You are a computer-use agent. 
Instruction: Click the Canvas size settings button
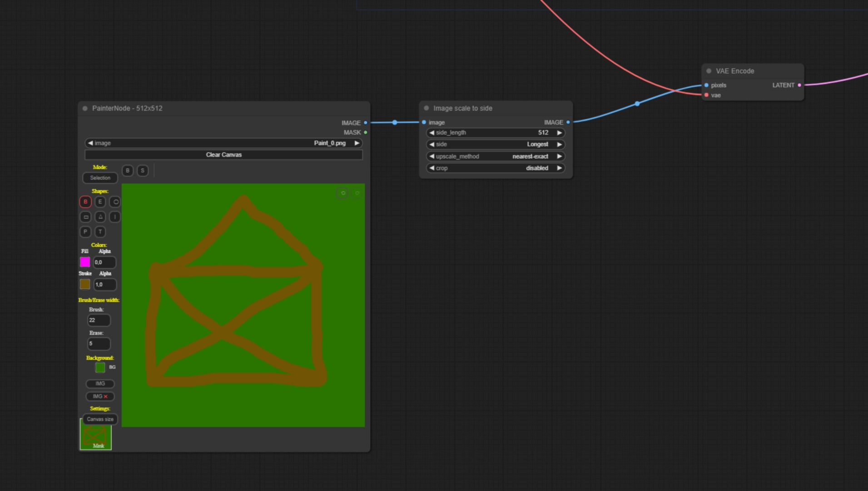[100, 419]
